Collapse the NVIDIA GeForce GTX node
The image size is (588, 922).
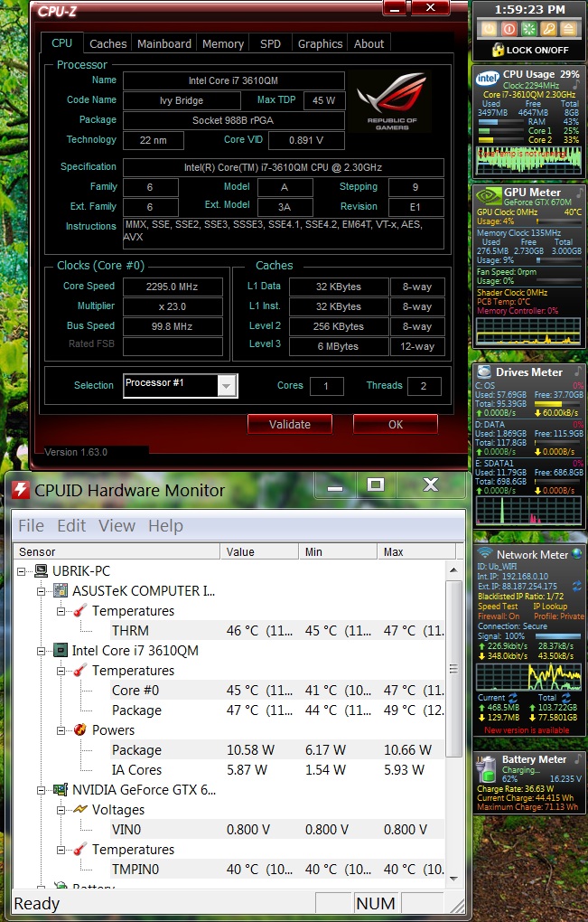click(42, 790)
